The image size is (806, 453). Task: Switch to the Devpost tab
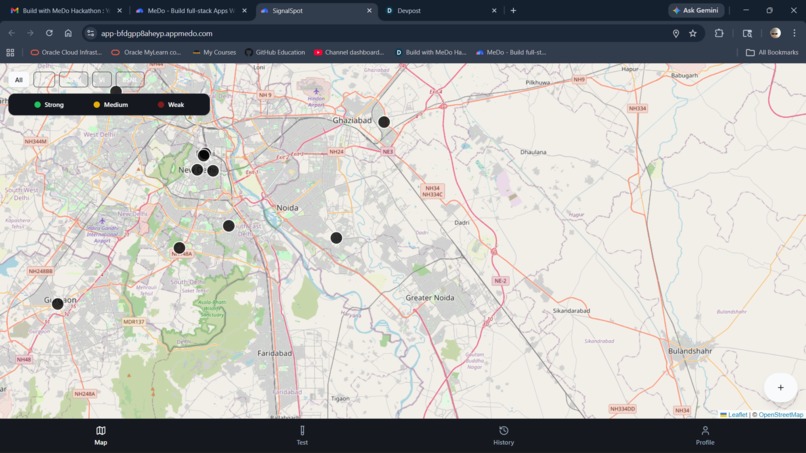(x=439, y=10)
